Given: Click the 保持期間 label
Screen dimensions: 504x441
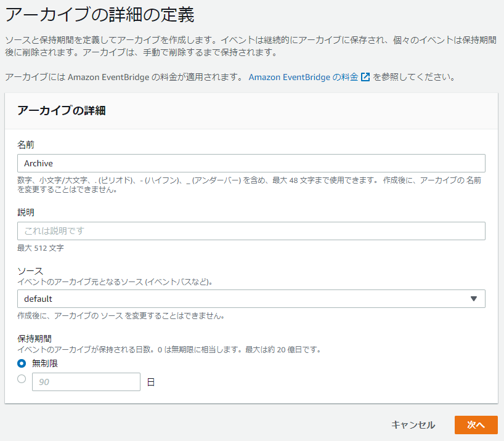Looking at the screenshot, I should tap(35, 339).
